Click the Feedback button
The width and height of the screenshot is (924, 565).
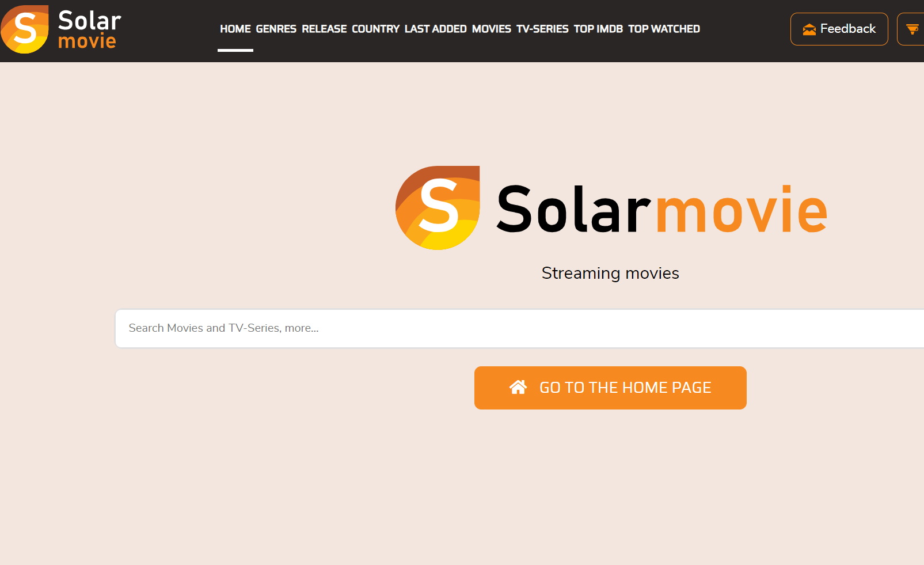pos(839,29)
